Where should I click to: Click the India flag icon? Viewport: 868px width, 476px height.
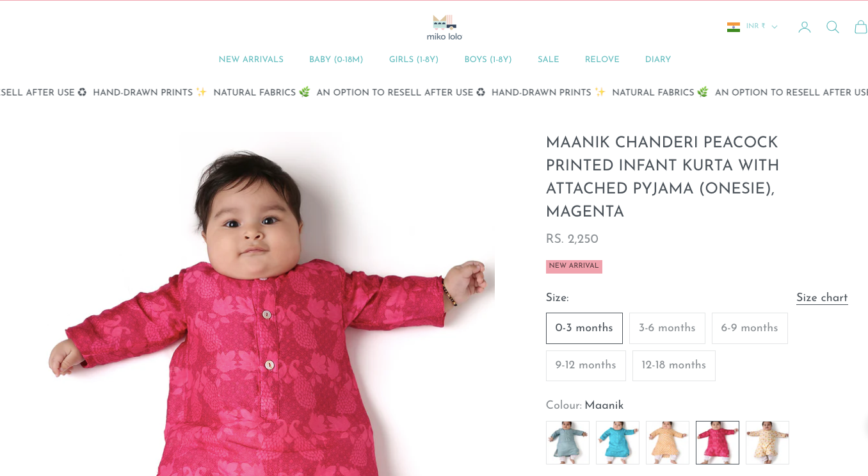click(734, 27)
